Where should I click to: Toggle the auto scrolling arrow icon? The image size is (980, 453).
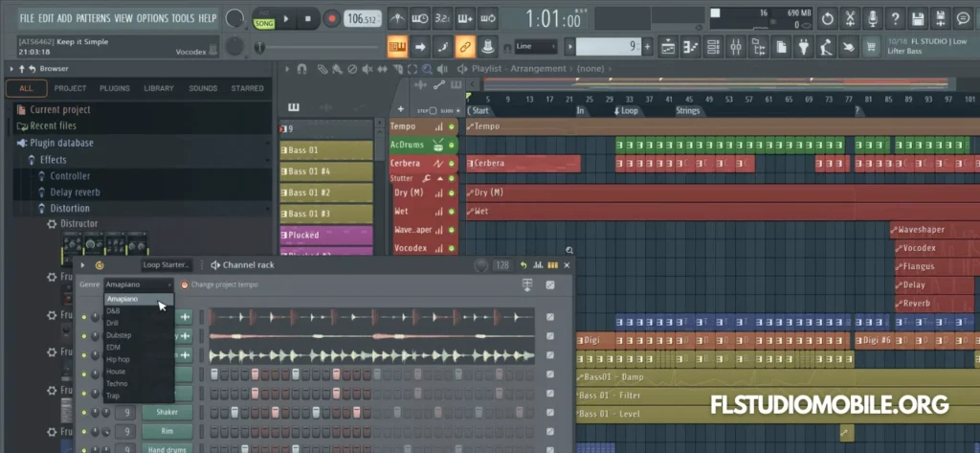pyautogui.click(x=420, y=46)
